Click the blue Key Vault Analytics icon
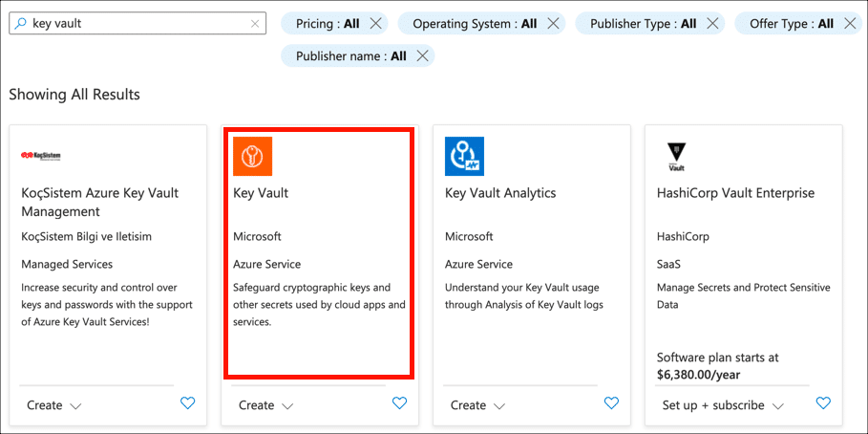This screenshot has height=434, width=868. click(x=464, y=156)
